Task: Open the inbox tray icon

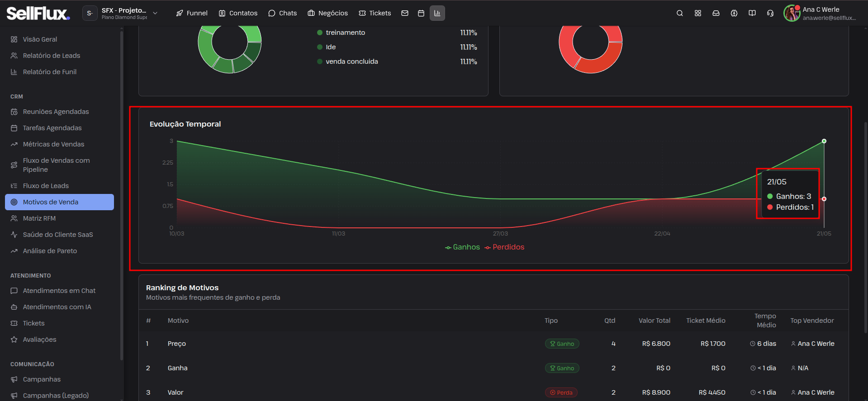Action: 716,13
